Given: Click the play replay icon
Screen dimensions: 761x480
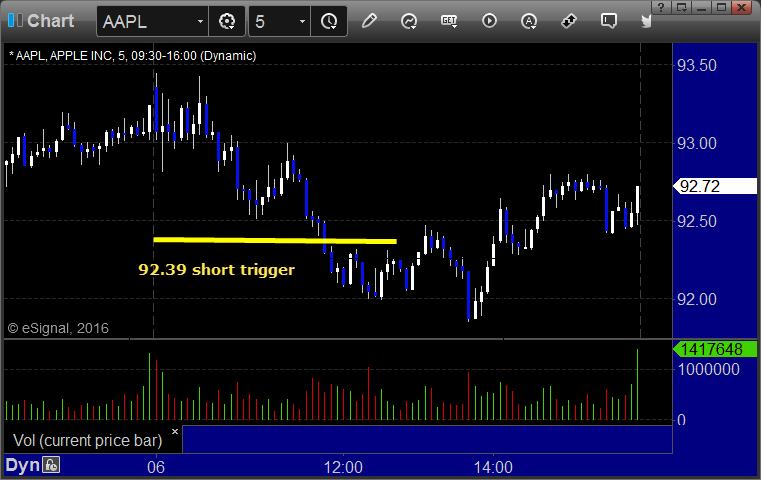Looking at the screenshot, I should click(489, 21).
